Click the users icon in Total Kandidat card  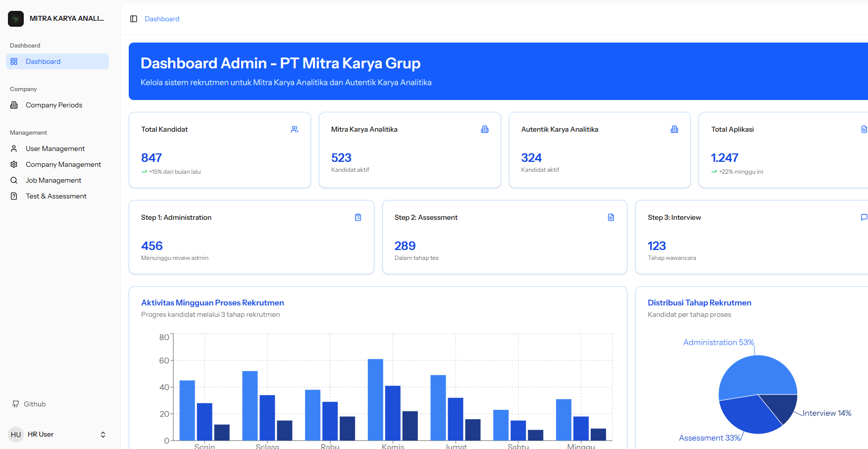tap(295, 129)
